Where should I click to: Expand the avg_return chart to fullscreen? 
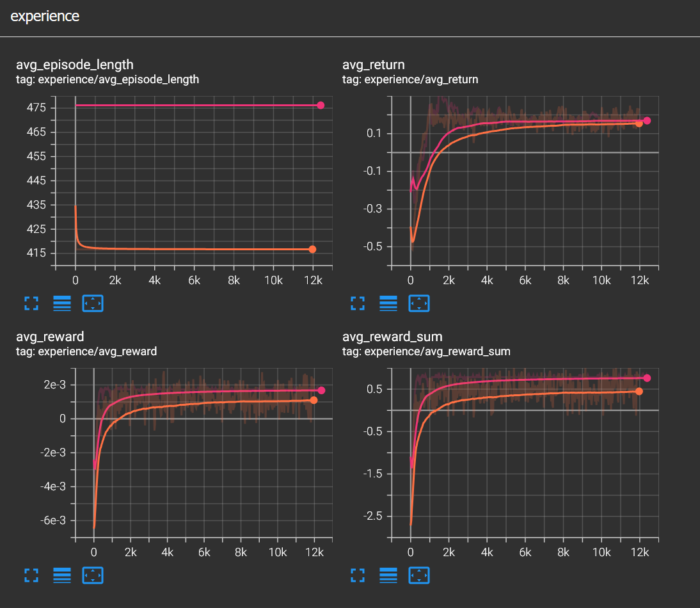point(357,303)
